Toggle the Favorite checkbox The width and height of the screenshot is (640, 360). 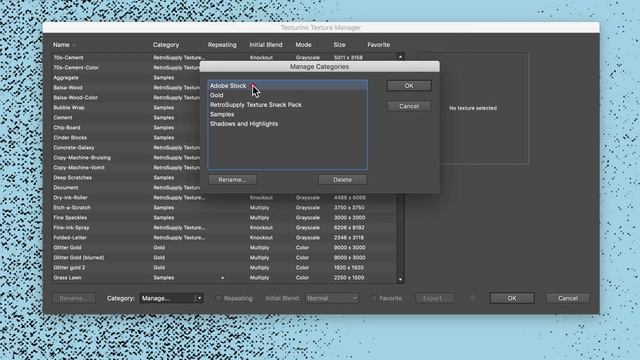coord(374,298)
